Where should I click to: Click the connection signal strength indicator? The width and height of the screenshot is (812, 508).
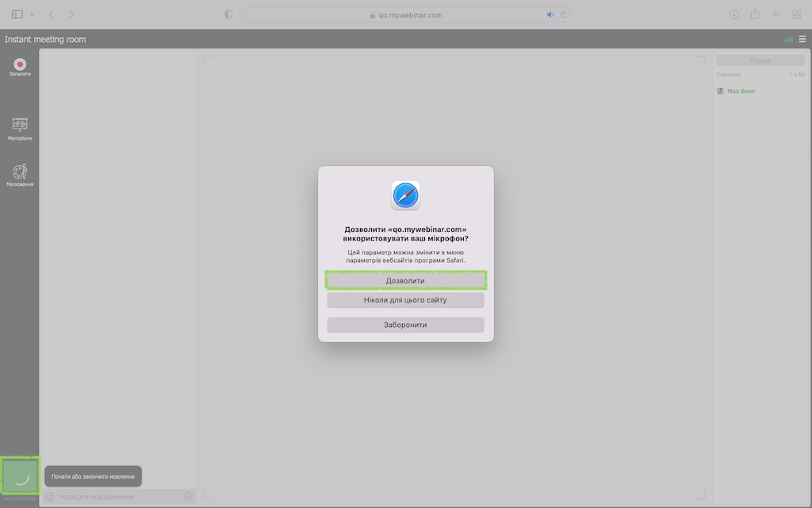787,39
